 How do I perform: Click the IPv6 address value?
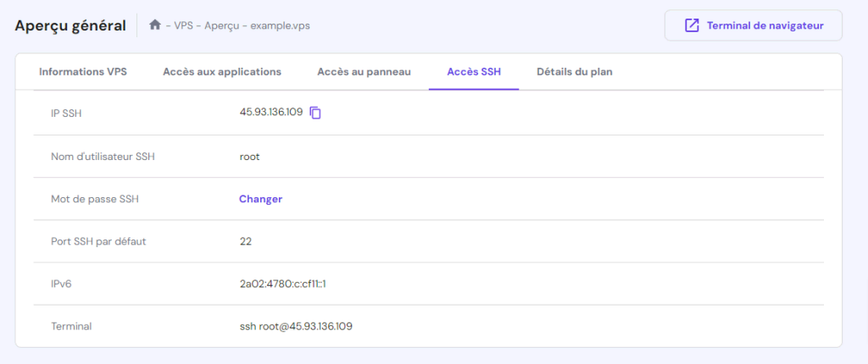(x=282, y=284)
